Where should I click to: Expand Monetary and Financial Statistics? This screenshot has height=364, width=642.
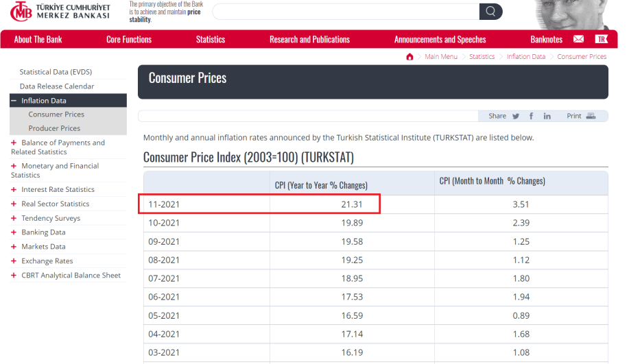pyautogui.click(x=14, y=166)
